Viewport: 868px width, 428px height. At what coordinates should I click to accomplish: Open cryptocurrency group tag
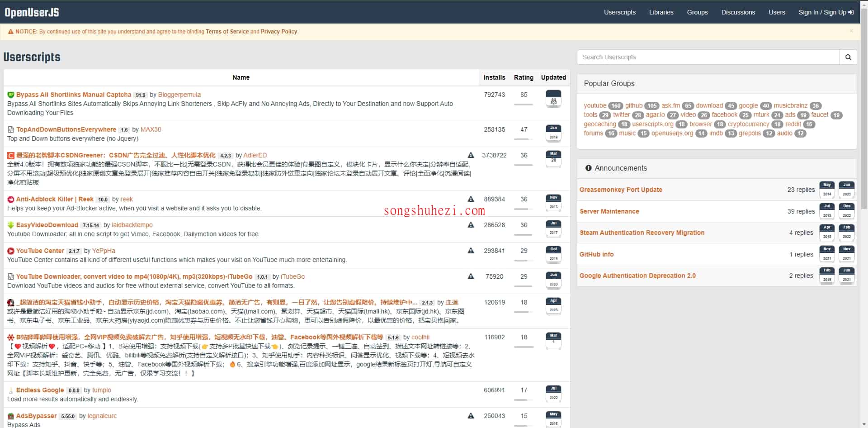pyautogui.click(x=748, y=124)
